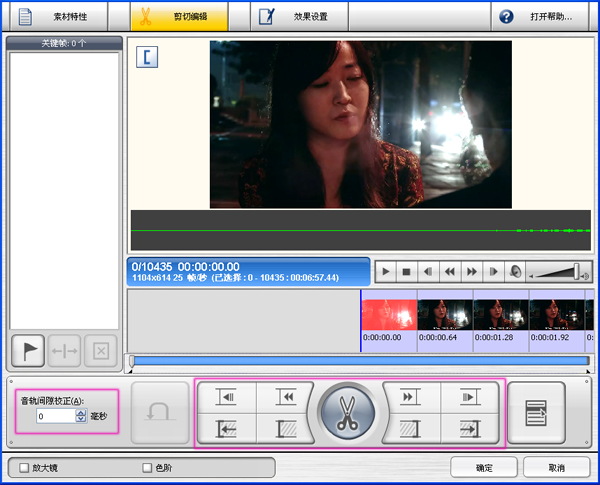The width and height of the screenshot is (600, 485).
Task: Click the 确定 button
Action: pos(484,467)
